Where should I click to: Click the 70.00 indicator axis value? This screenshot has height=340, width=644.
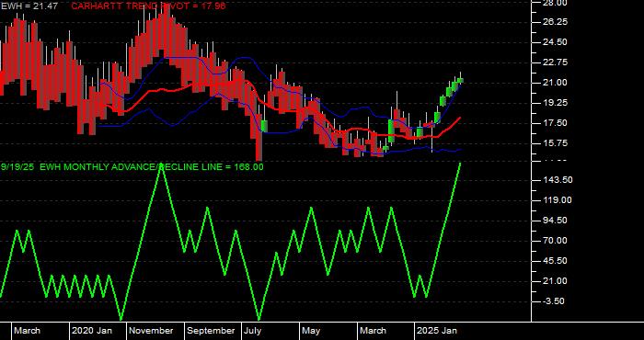point(556,241)
